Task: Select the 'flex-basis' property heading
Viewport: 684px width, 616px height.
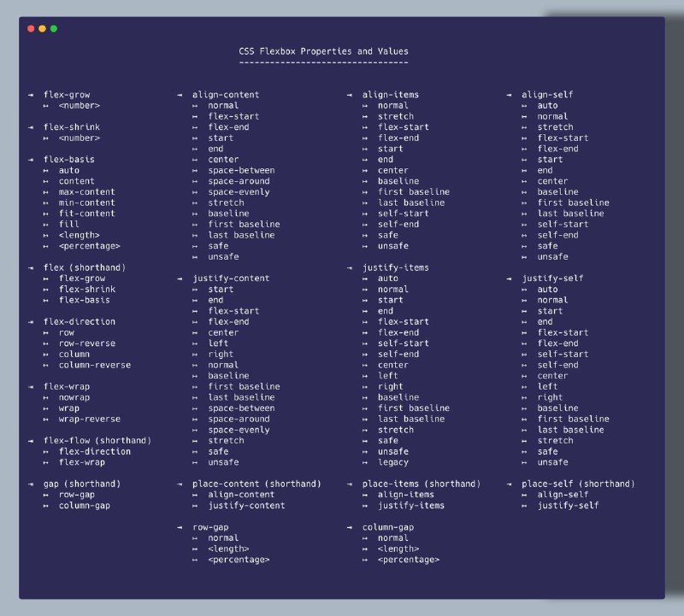Action: pyautogui.click(x=69, y=160)
